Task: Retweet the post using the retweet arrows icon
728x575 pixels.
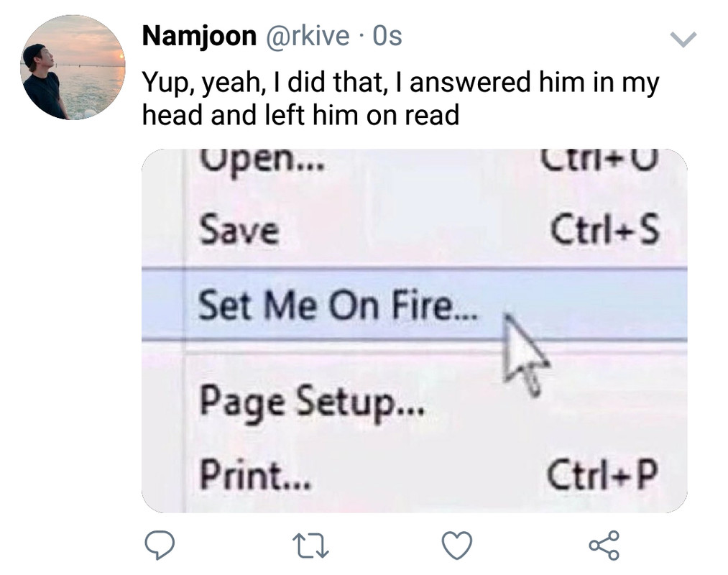Action: (310, 546)
